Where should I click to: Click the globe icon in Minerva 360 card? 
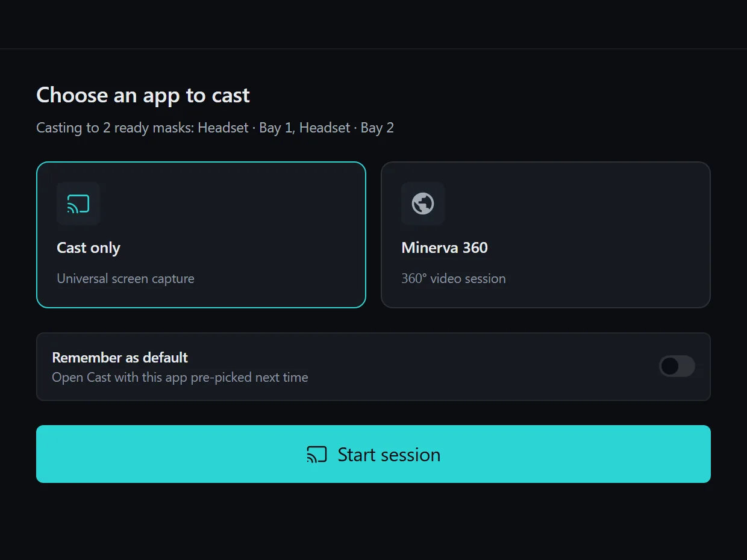click(x=423, y=204)
